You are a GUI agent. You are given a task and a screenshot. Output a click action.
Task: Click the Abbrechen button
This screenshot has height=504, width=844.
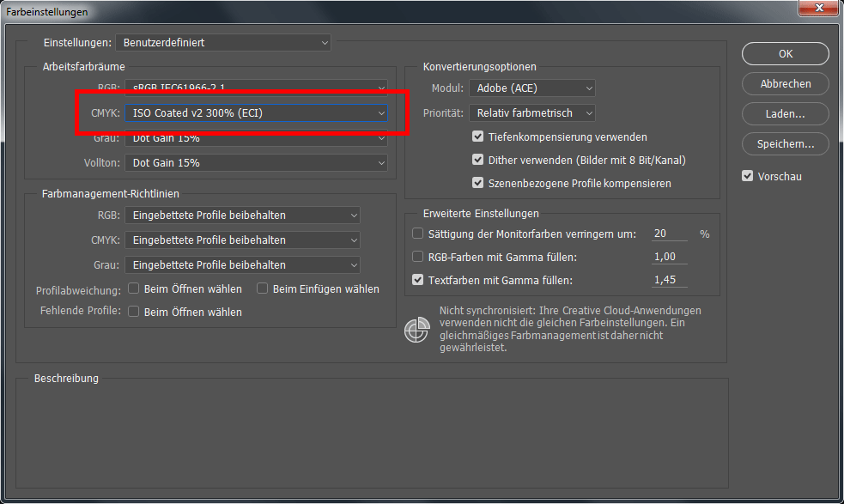pos(785,83)
